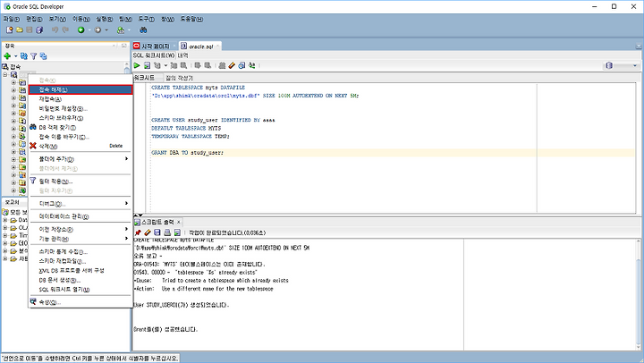Image resolution: width=644 pixels, height=363 pixels.
Task: Open the dropdown arrow beside New Connection plus
Action: [15, 56]
